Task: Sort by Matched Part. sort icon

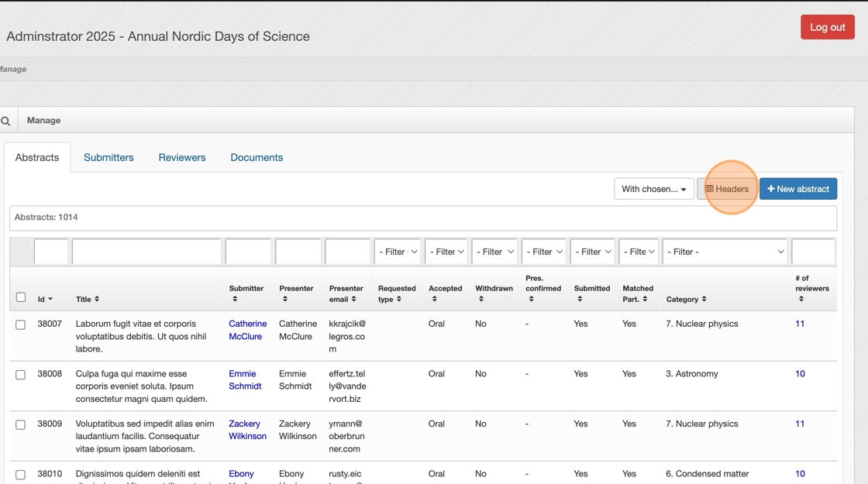Action: point(645,299)
